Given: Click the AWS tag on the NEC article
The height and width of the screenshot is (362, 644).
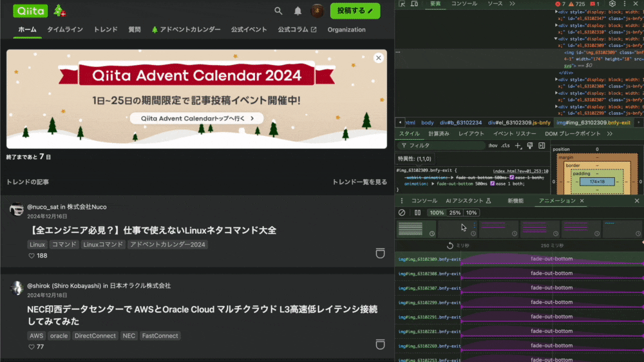Looking at the screenshot, I should [x=36, y=336].
